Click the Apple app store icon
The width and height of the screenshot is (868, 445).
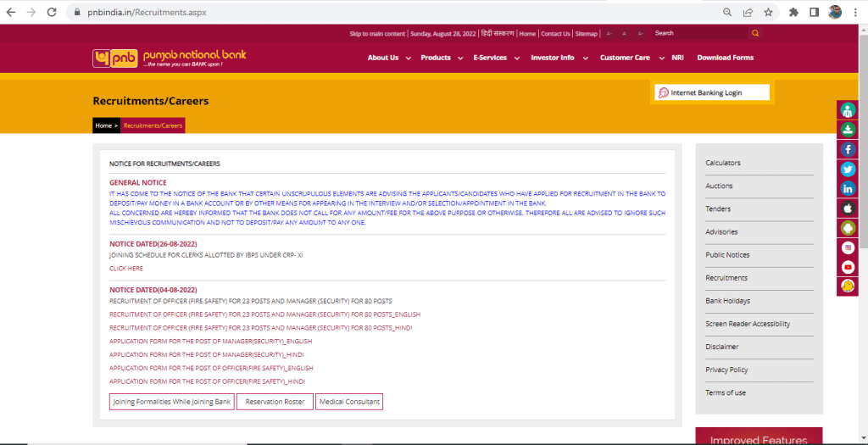[x=848, y=209]
